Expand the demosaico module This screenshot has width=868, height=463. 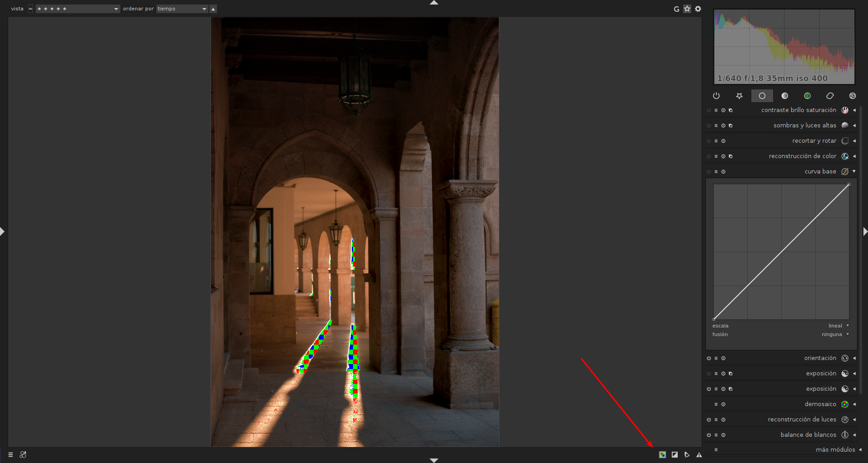tap(854, 404)
